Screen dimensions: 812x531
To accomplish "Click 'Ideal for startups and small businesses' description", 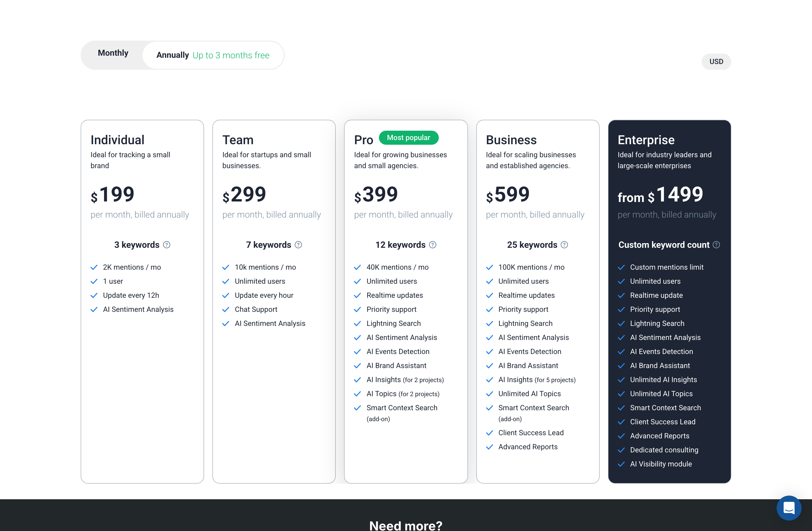I will [x=267, y=160].
